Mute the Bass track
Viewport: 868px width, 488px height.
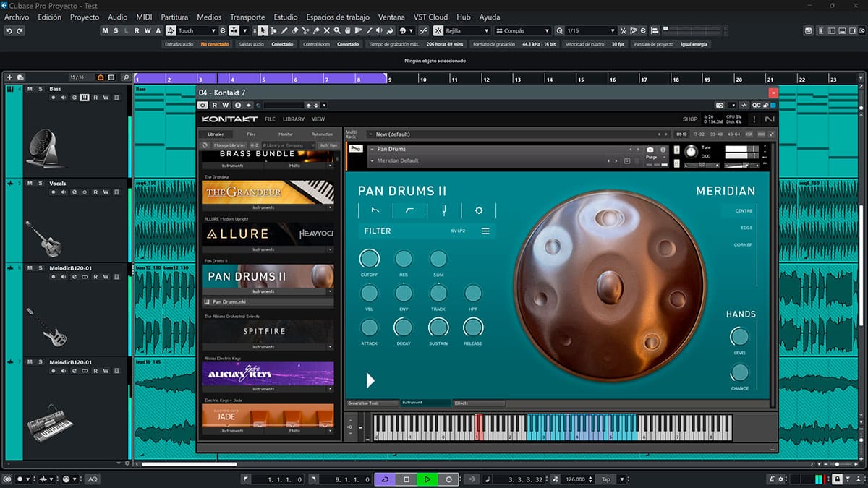pos(30,89)
